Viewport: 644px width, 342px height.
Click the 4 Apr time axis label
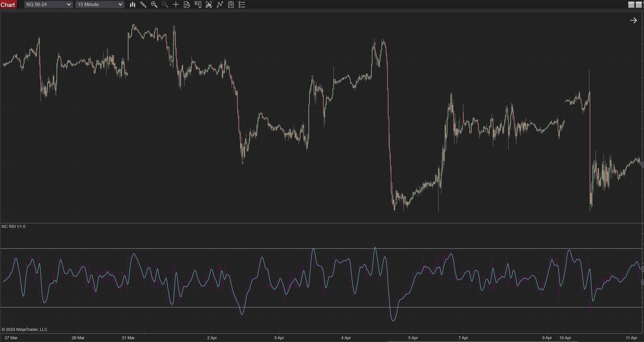pyautogui.click(x=346, y=338)
